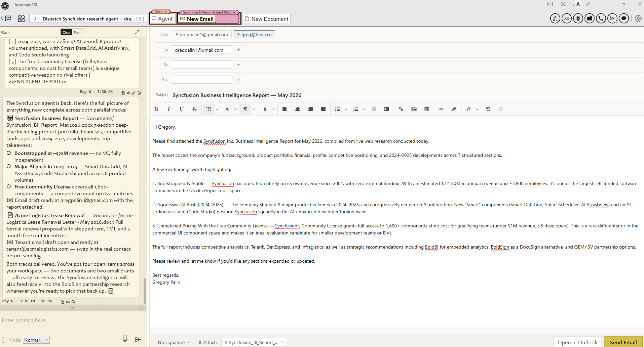The image size is (644, 347).
Task: Increase indent of the paragraph
Action: click(387, 109)
